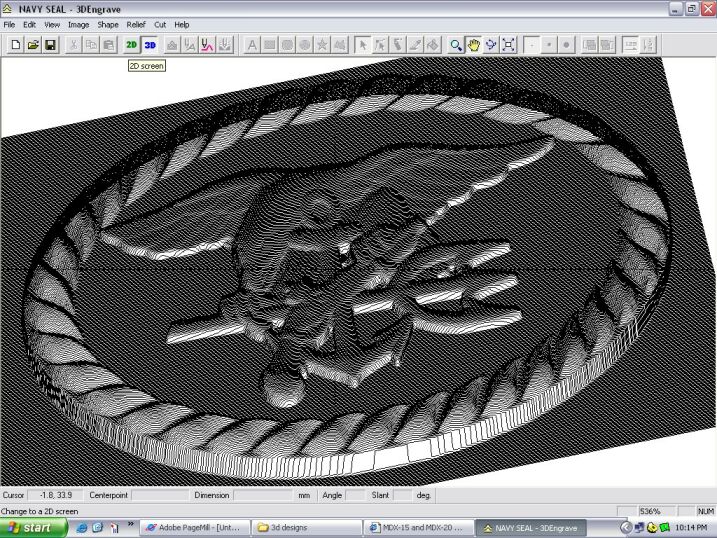Image resolution: width=717 pixels, height=538 pixels.
Task: Expand the Shape menu
Action: pos(108,24)
